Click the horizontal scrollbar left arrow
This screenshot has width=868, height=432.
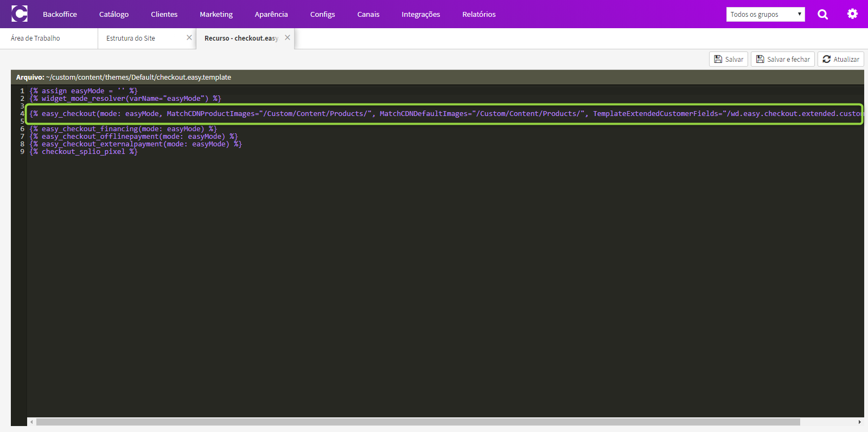tap(31, 422)
